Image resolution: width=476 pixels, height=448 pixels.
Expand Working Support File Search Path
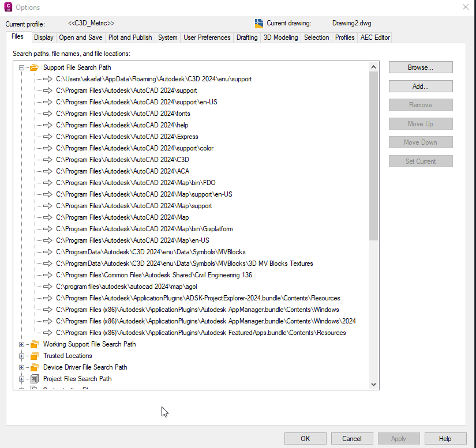coord(21,344)
